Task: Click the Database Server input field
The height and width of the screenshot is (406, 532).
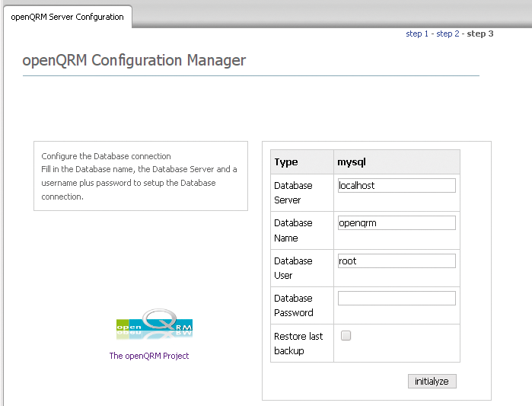Action: (397, 185)
